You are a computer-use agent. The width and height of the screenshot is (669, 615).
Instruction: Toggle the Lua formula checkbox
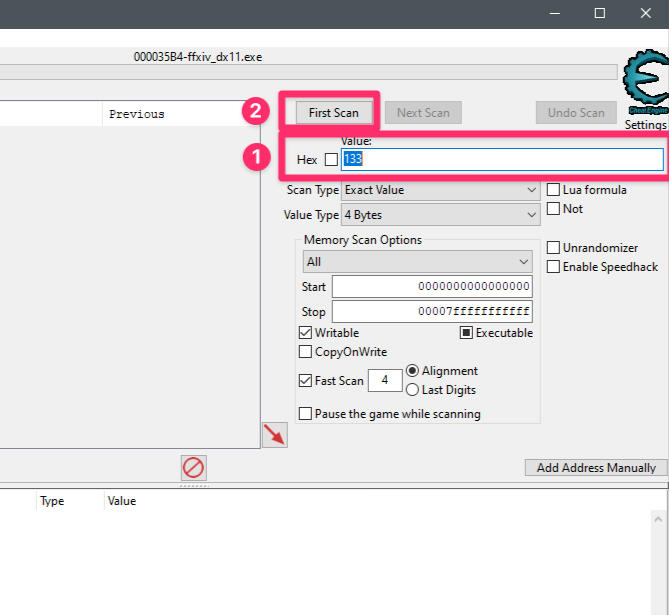[x=554, y=190]
